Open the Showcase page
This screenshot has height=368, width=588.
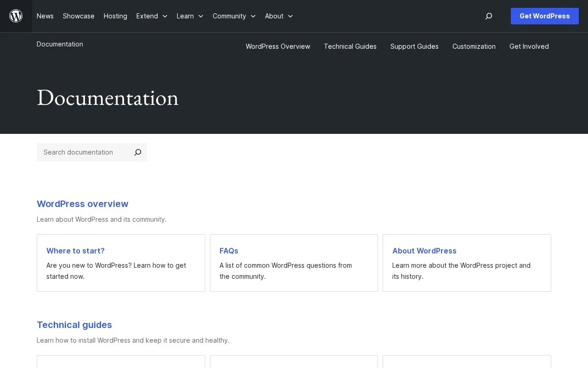point(79,16)
